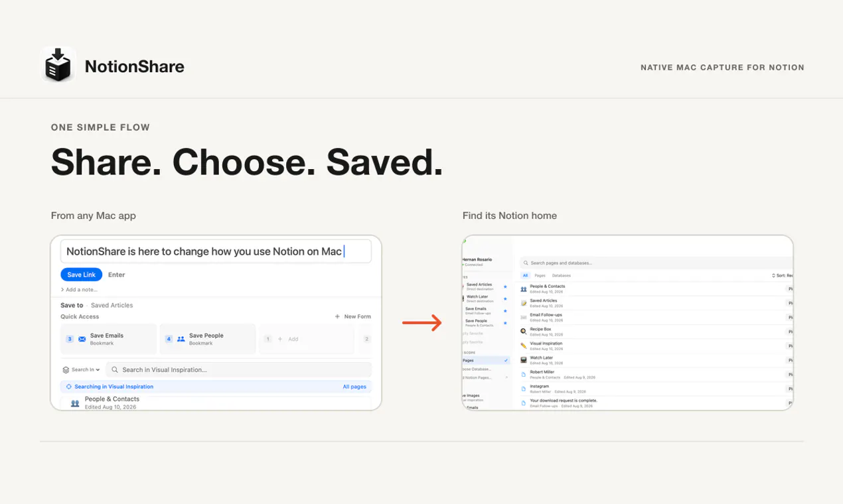Click Searching in Visual Inspiration status text
The height and width of the screenshot is (504, 843).
(114, 387)
